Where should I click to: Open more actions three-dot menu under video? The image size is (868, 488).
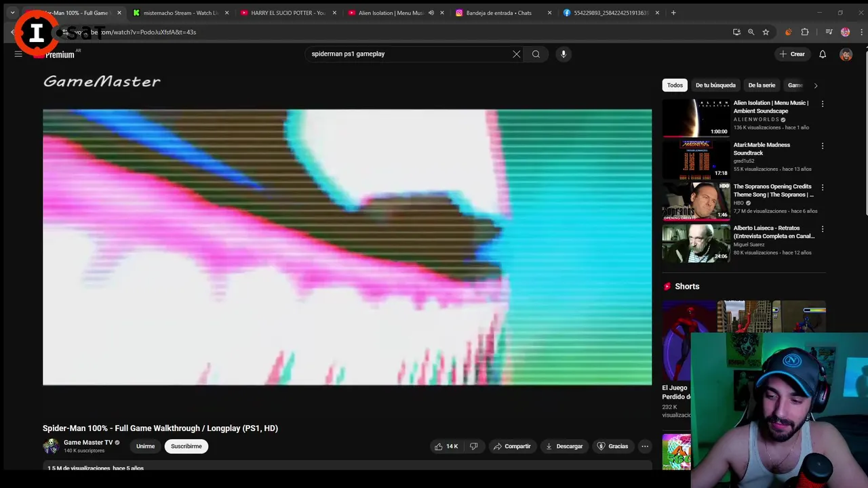[645, 447]
